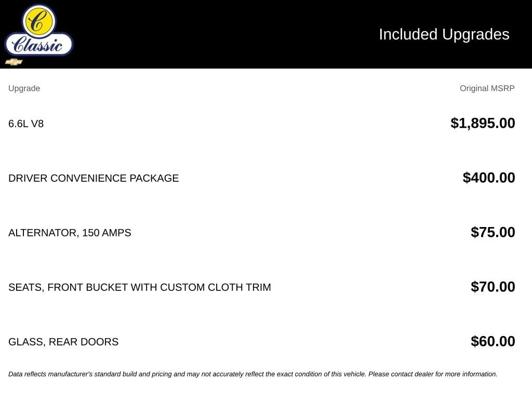
Task: Click the 'Please contact dealer' sentence
Action: pos(433,374)
